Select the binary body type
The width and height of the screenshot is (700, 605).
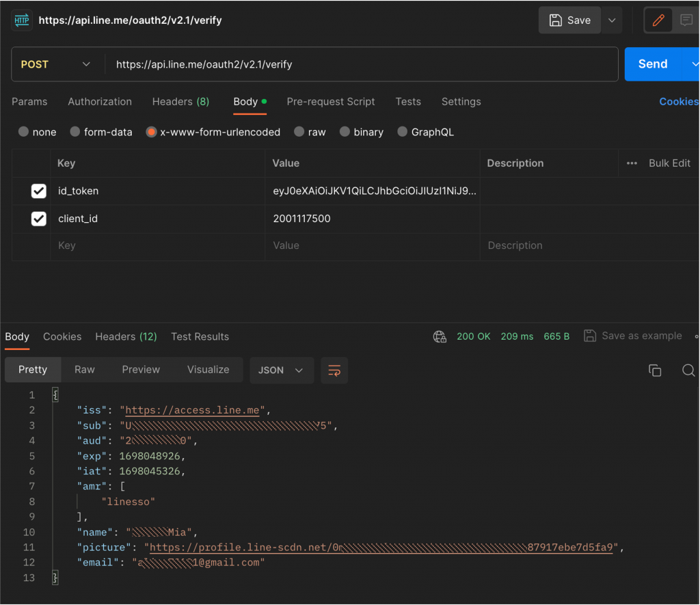(x=361, y=132)
